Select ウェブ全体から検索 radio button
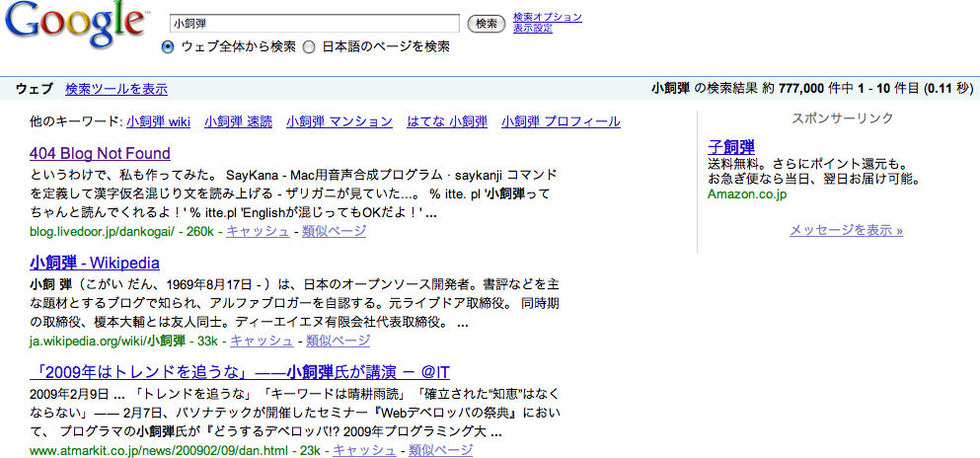Screen dimensions: 980x458 (168, 46)
